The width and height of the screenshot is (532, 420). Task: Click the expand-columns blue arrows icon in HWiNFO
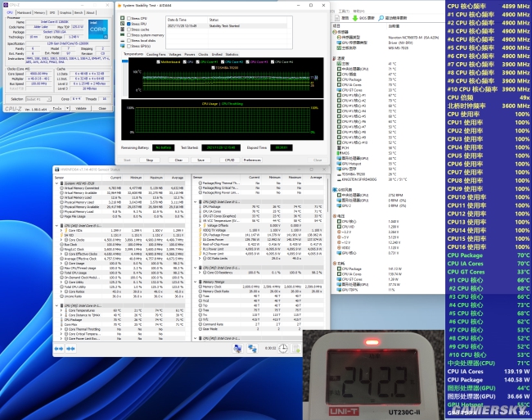(59, 349)
